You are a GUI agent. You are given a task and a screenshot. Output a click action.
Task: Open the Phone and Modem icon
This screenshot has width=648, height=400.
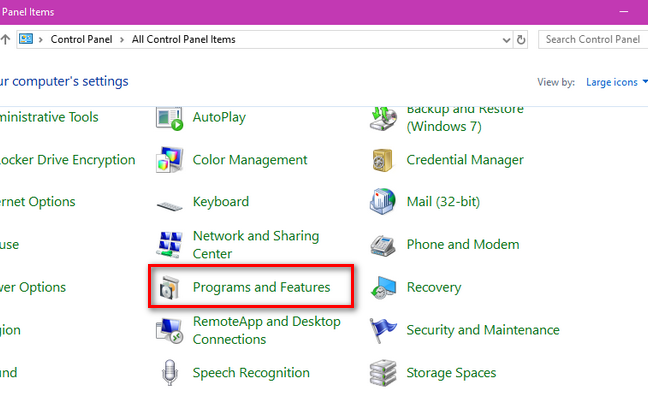(x=383, y=245)
